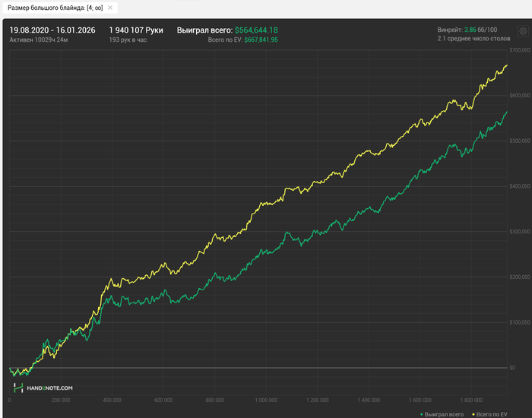Click the $100,000 y-axis label
The width and height of the screenshot is (532, 418).
click(x=519, y=322)
